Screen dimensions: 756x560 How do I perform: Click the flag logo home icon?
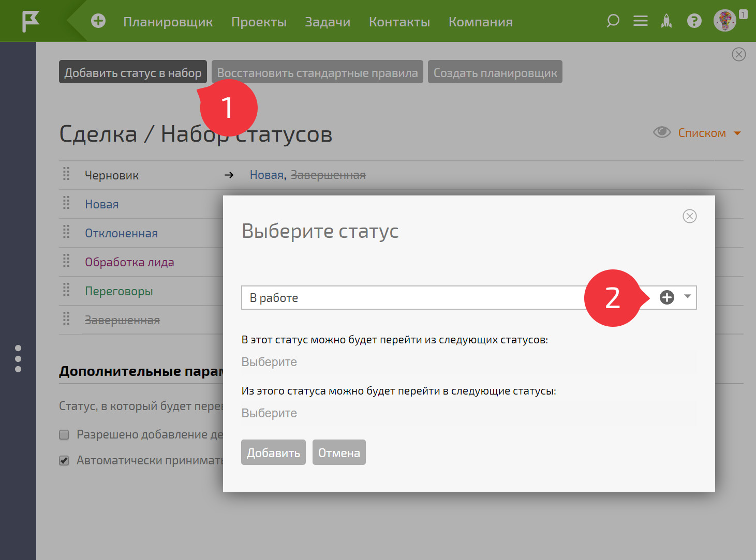(31, 22)
